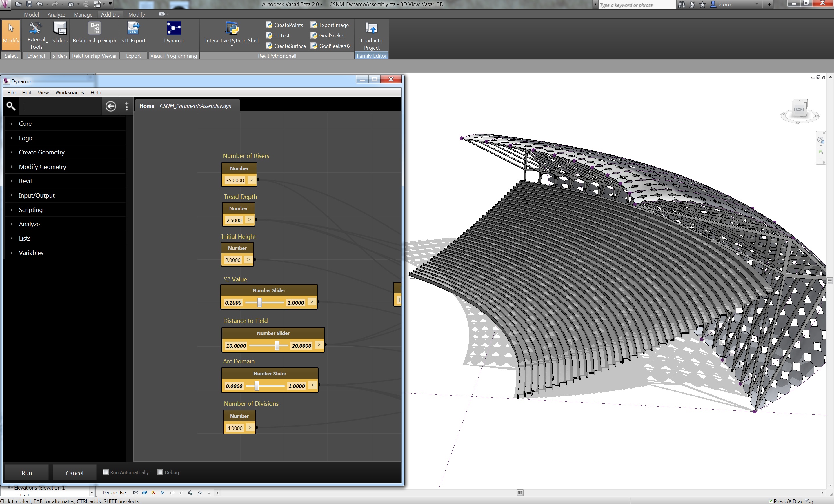Click the Run button

point(26,472)
